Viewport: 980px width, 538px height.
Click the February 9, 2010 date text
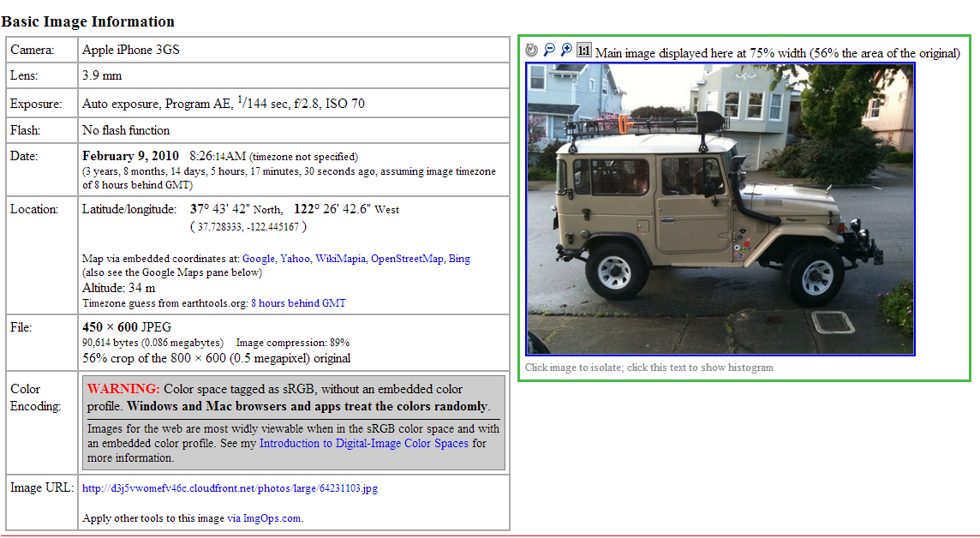click(x=130, y=156)
